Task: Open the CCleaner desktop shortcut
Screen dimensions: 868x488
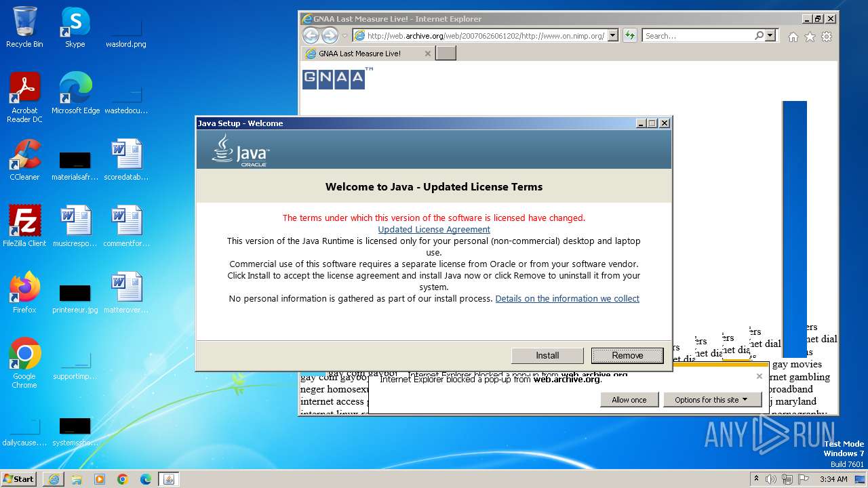Action: point(24,160)
